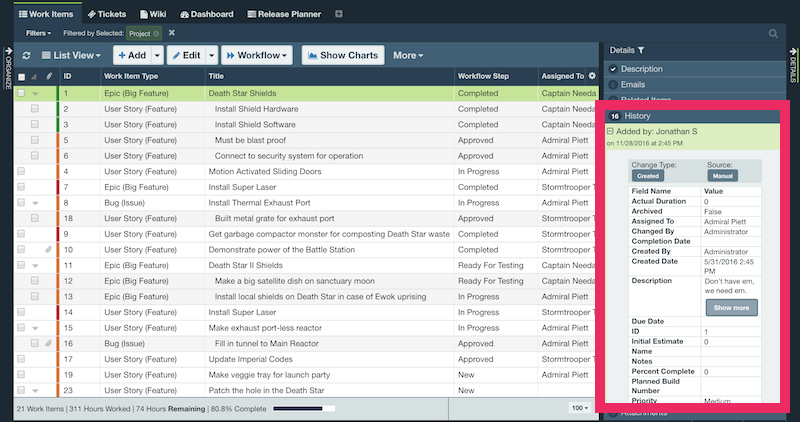800x422 pixels.
Task: Check the box for Update Imperial Codes
Action: point(21,359)
